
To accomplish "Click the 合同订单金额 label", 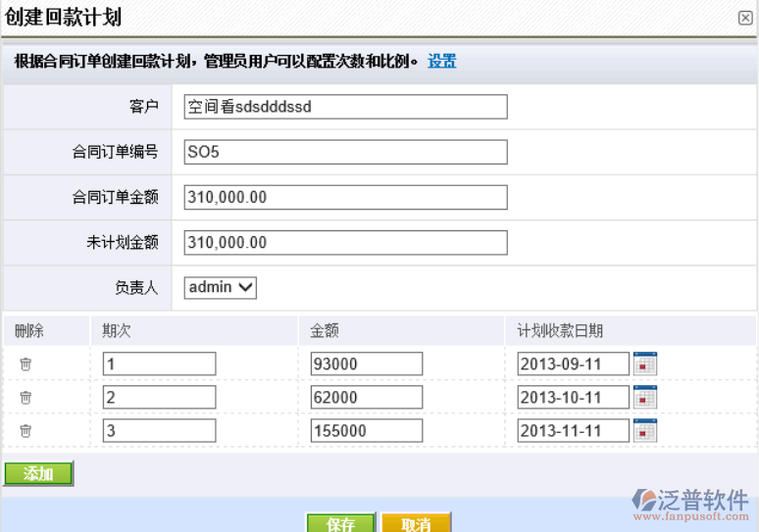I will [115, 197].
